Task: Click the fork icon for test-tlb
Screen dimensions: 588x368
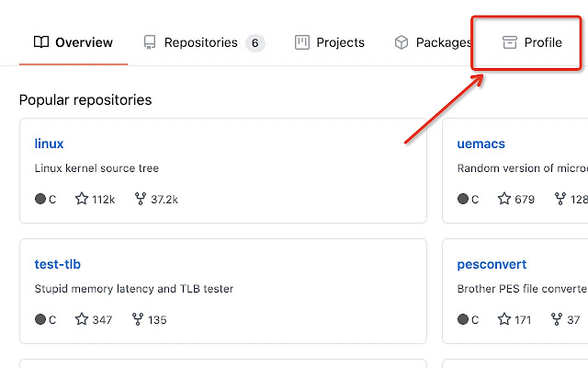Action: click(138, 319)
